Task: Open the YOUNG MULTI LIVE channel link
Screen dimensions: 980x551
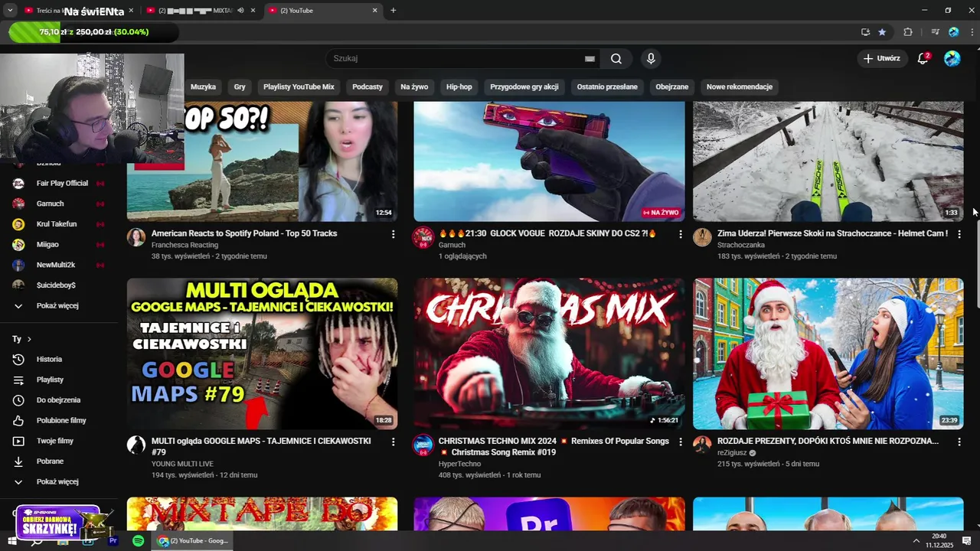Action: 182,464
